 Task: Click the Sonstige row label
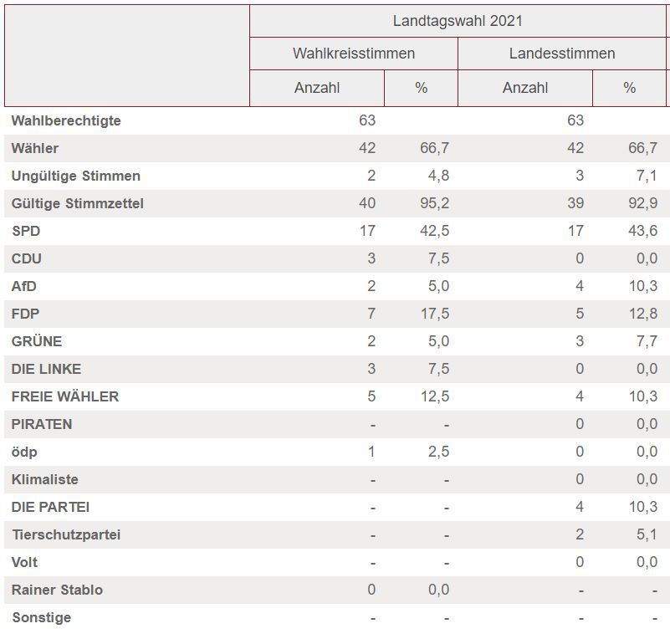[41, 617]
